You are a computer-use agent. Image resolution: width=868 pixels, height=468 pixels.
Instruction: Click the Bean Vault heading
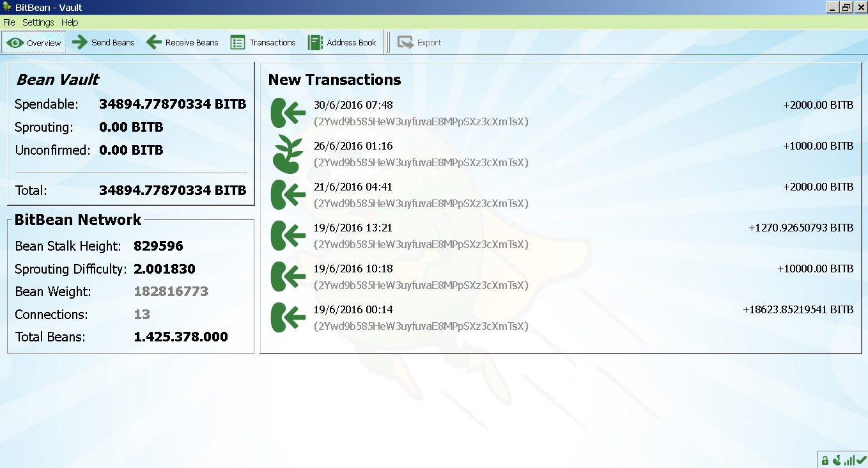point(58,79)
